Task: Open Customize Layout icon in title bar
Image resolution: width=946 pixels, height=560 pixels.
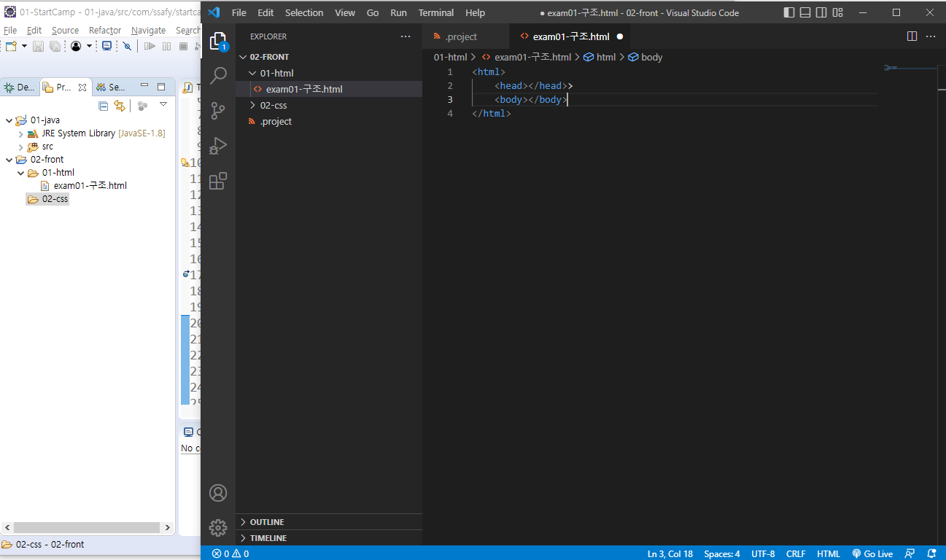Action: coord(837,12)
